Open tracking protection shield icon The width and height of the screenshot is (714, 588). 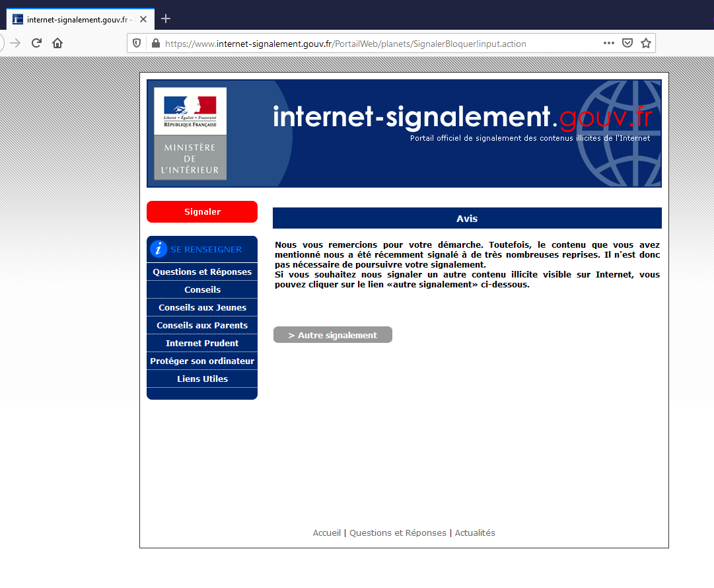click(x=137, y=43)
